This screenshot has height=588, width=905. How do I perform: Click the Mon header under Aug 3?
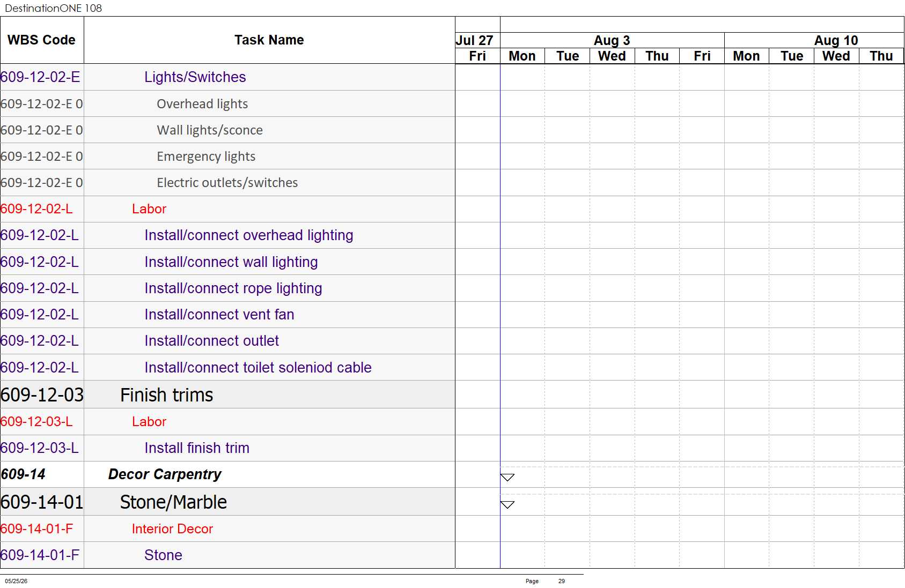(x=523, y=56)
